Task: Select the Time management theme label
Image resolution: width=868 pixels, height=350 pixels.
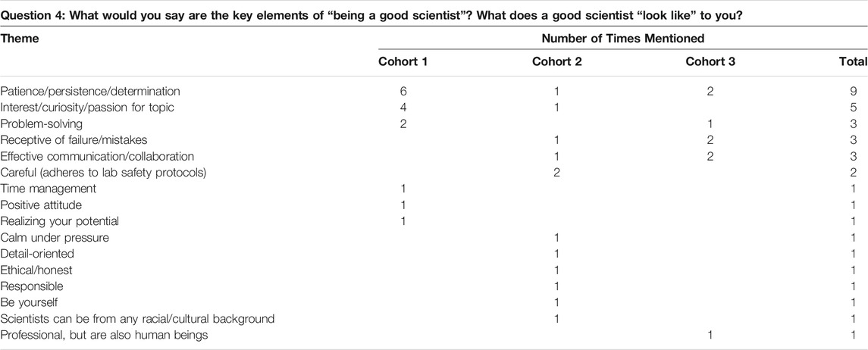Action: [49, 189]
